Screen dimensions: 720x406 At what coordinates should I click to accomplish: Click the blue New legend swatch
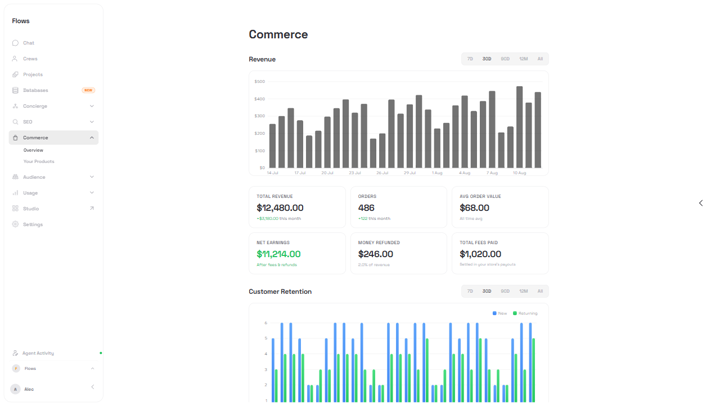pos(495,313)
